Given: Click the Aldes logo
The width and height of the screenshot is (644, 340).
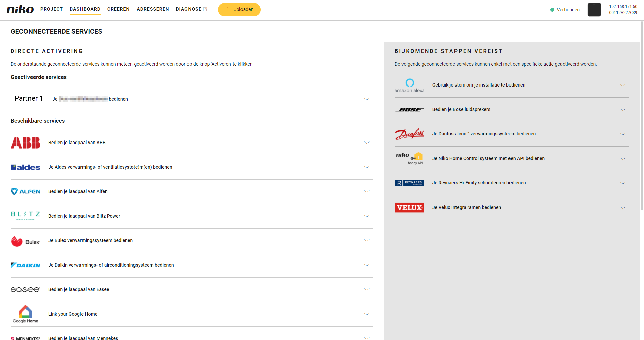Looking at the screenshot, I should [x=25, y=167].
